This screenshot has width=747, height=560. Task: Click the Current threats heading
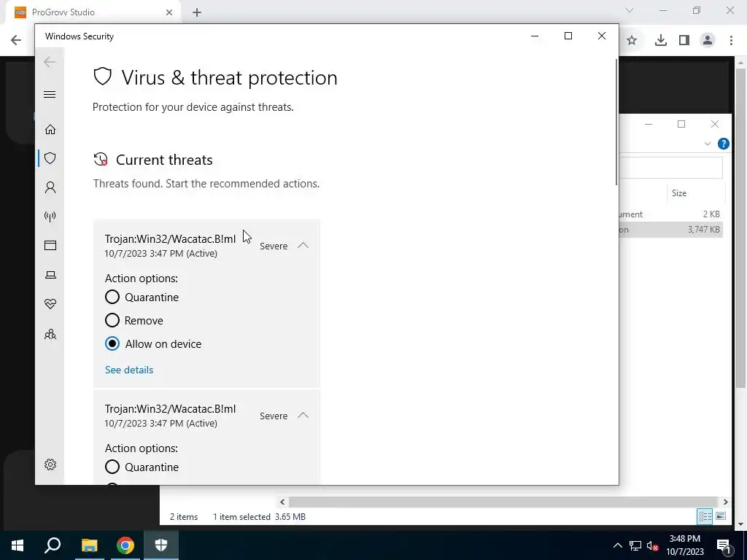(164, 160)
